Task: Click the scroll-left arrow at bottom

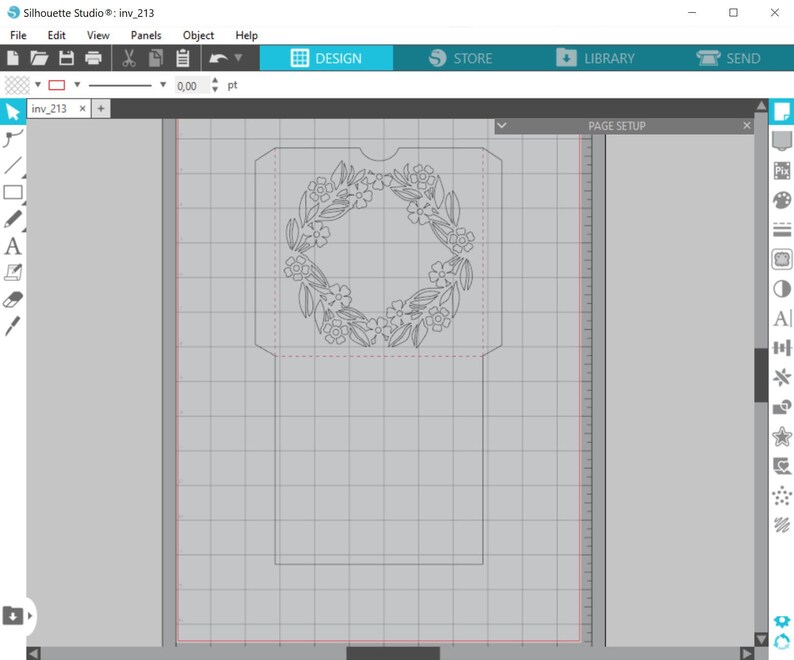Action: 33,653
